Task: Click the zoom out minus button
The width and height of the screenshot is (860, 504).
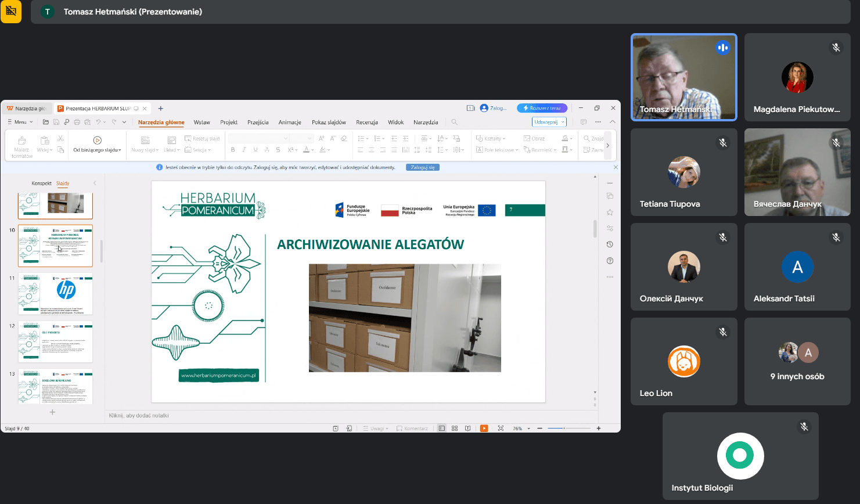Action: click(540, 429)
